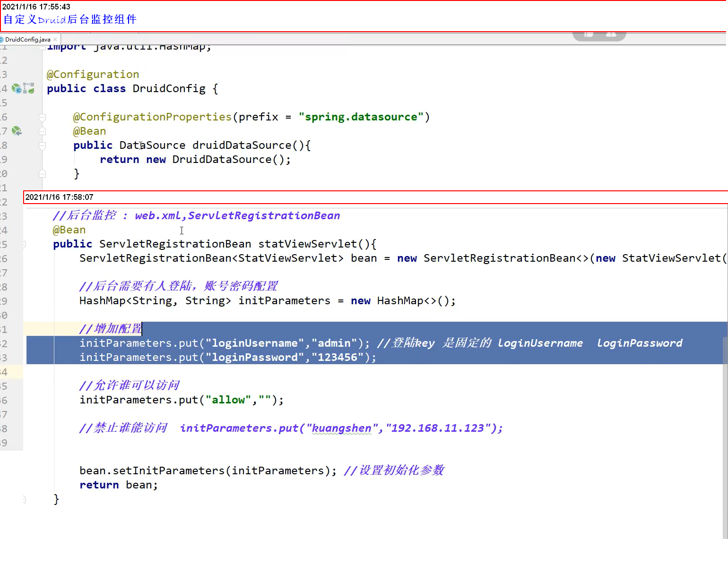
Task: Click fold end marker at statViewServlet closing brace
Action: pos(24,499)
